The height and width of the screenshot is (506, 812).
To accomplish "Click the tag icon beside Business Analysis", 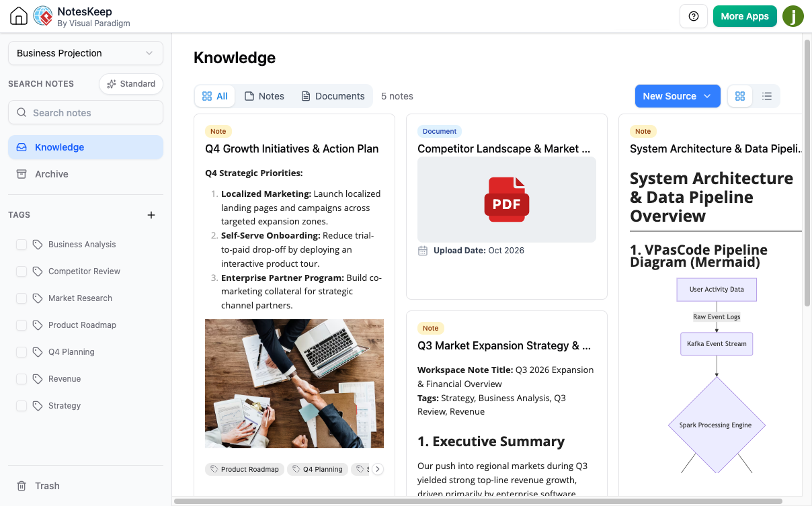I will pos(38,245).
